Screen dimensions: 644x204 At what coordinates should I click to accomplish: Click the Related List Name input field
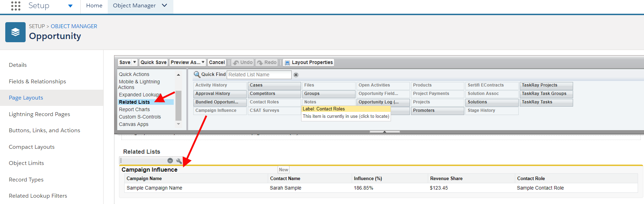(259, 75)
